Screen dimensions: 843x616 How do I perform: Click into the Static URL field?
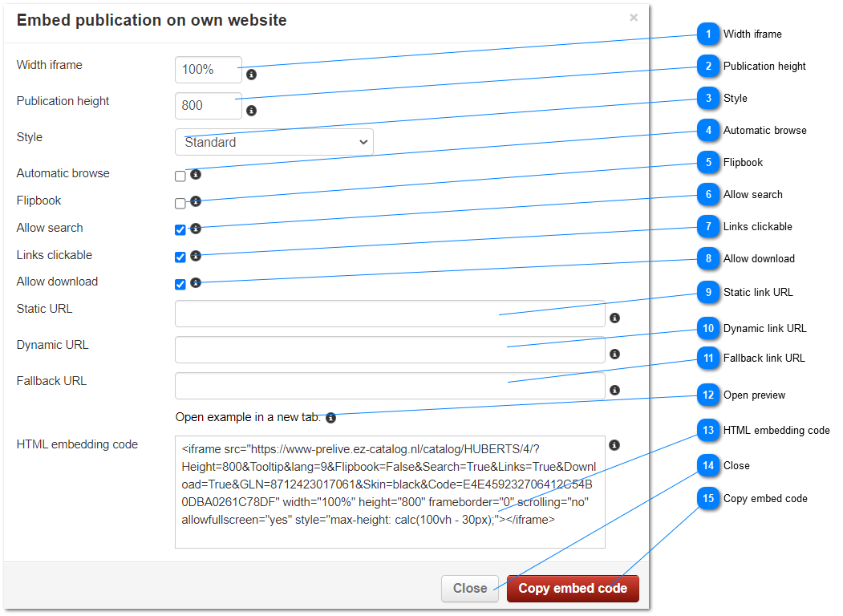(390, 314)
